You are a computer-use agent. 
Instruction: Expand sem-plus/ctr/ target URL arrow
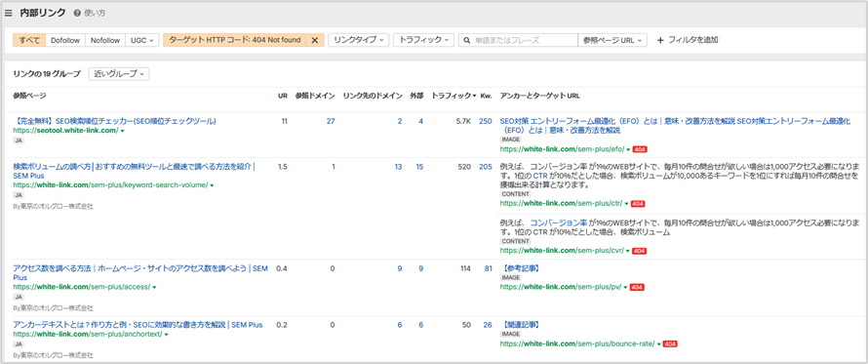(x=626, y=204)
